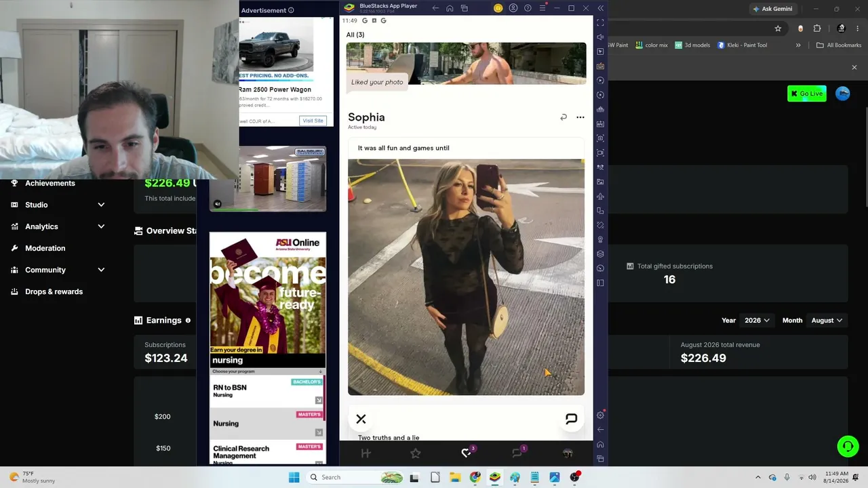Open the All Bookmarks folder
Image resolution: width=868 pixels, height=488 pixels.
839,45
